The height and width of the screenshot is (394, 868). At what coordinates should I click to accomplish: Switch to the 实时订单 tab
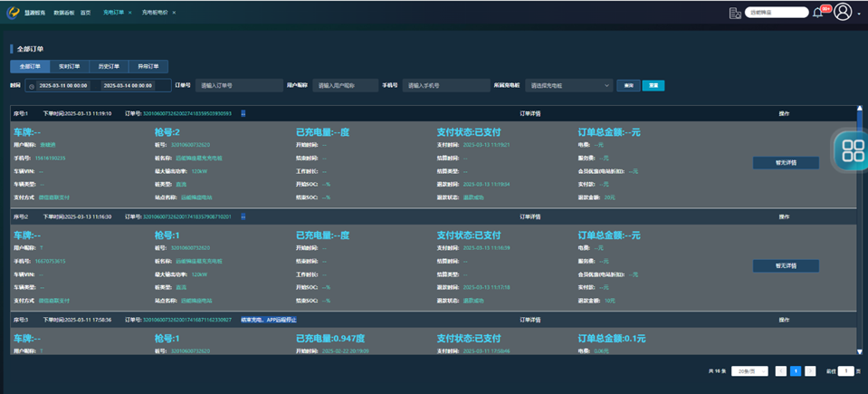70,66
